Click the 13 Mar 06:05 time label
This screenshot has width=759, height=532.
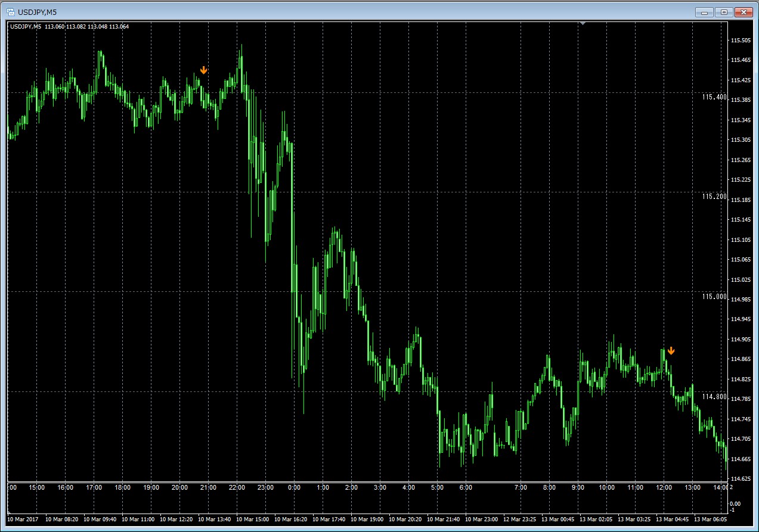710,518
